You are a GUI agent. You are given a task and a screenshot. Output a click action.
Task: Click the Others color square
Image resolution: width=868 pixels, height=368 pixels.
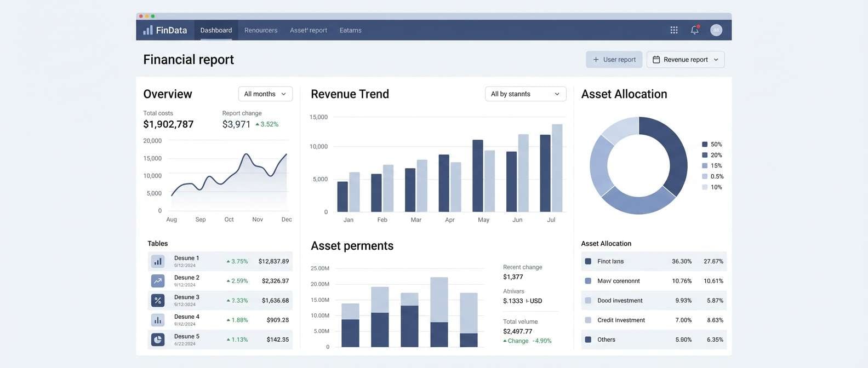pos(588,340)
